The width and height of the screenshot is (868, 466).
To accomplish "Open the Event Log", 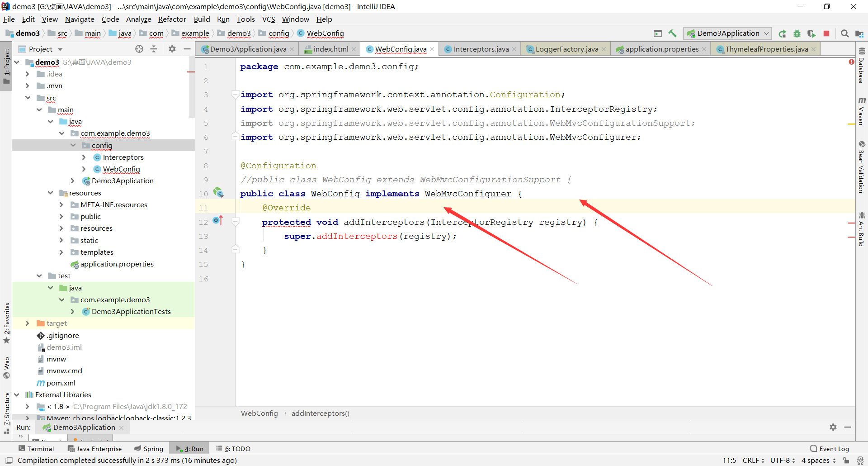I will tap(829, 448).
